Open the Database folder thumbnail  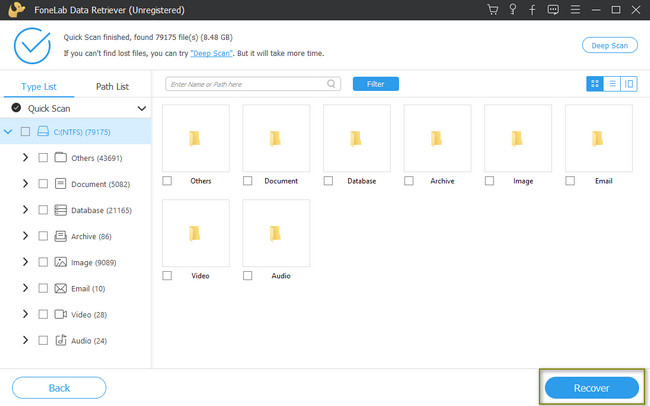[x=357, y=138]
